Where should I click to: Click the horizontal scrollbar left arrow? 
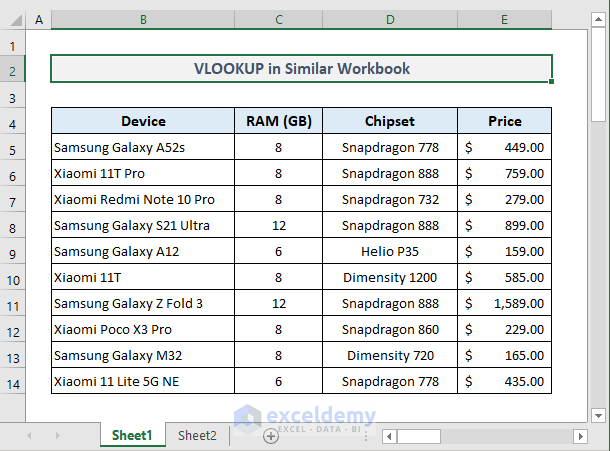pyautogui.click(x=390, y=436)
